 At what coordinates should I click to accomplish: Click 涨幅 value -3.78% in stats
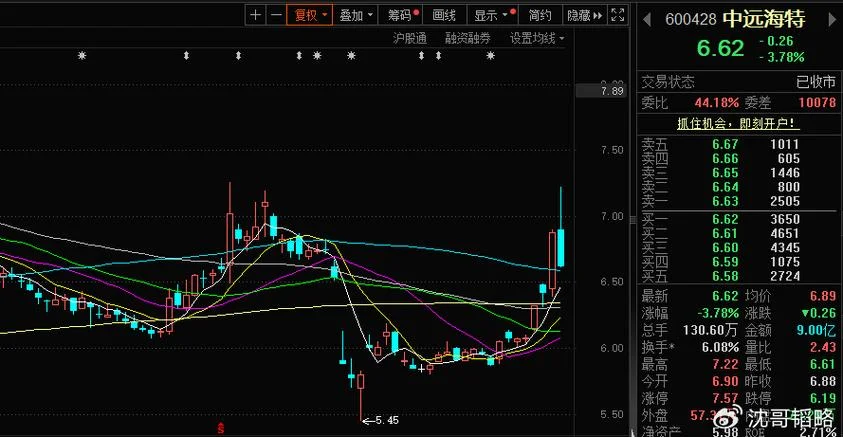[x=718, y=313]
